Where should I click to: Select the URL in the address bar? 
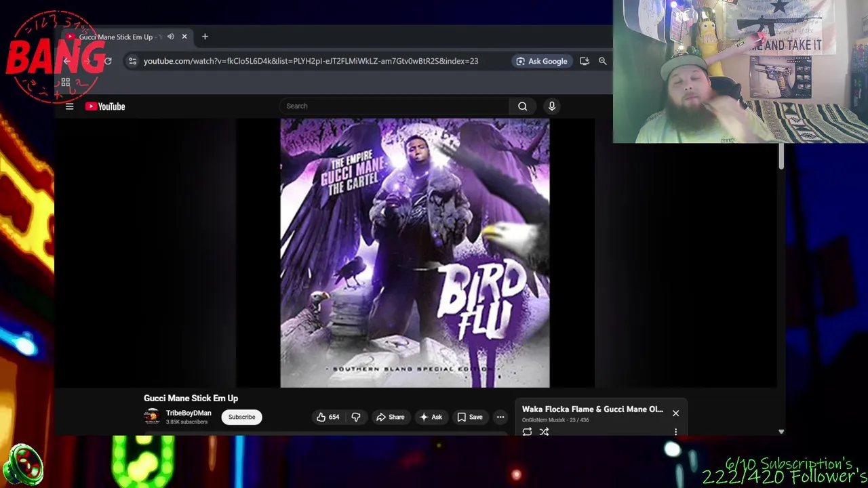point(311,61)
